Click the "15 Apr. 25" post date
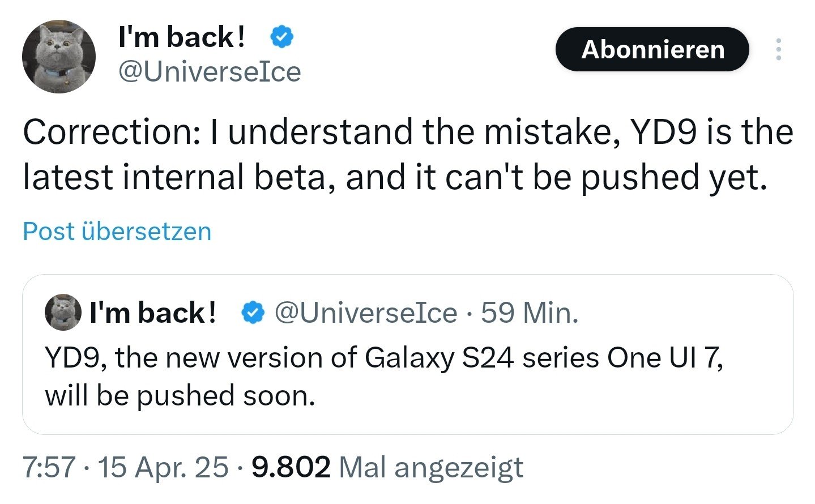 163,467
